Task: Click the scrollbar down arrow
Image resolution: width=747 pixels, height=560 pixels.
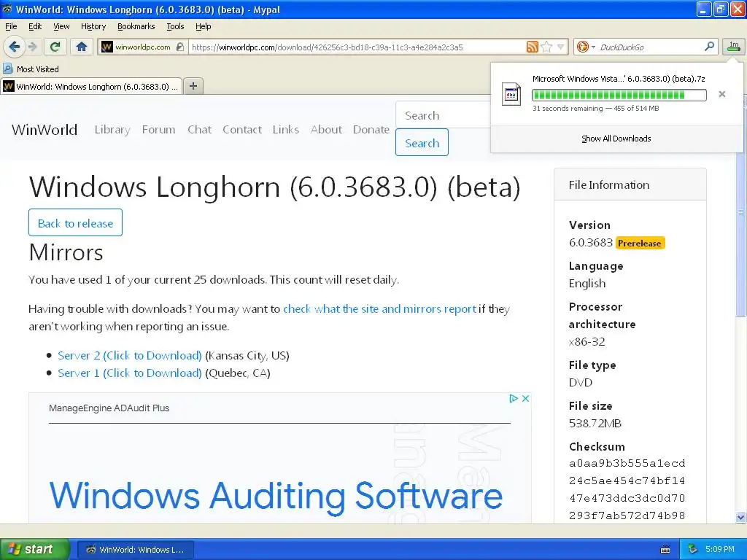Action: point(741,518)
